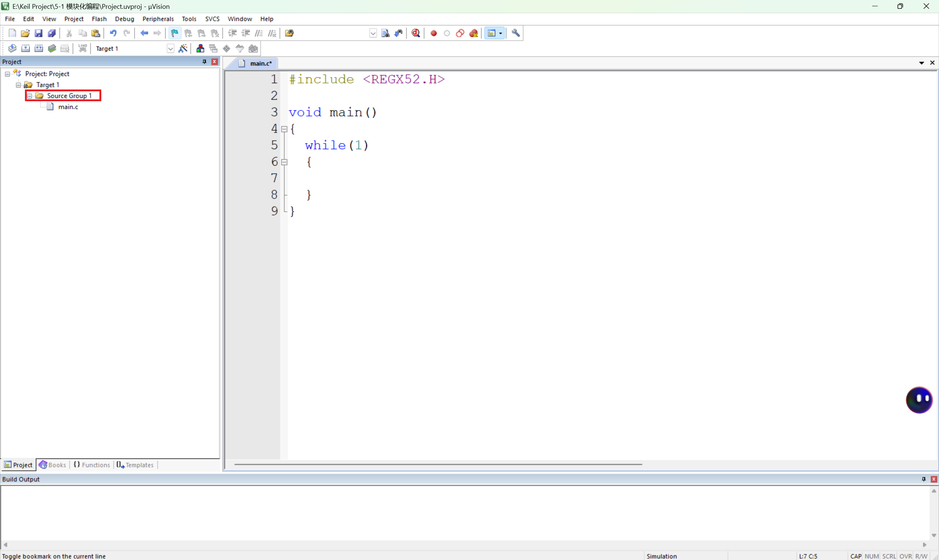Collapse code fold at line 4

click(x=284, y=129)
